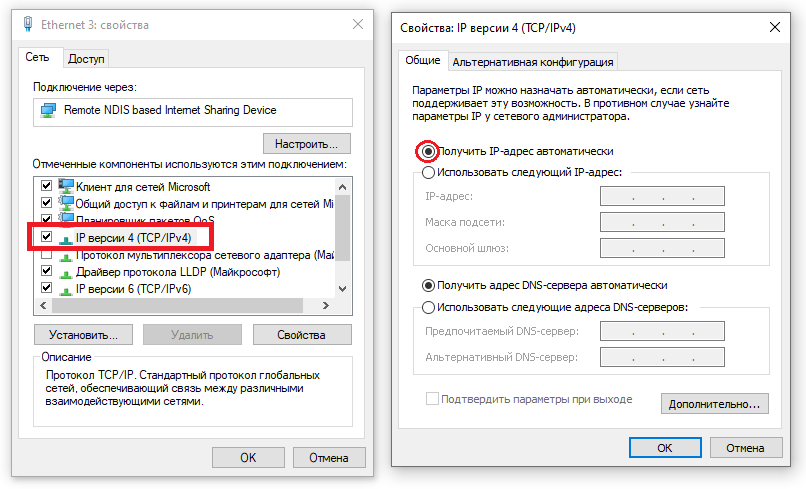The image size is (806, 489).
Task: Click the 'Свойства' button for the component
Action: 302,335
